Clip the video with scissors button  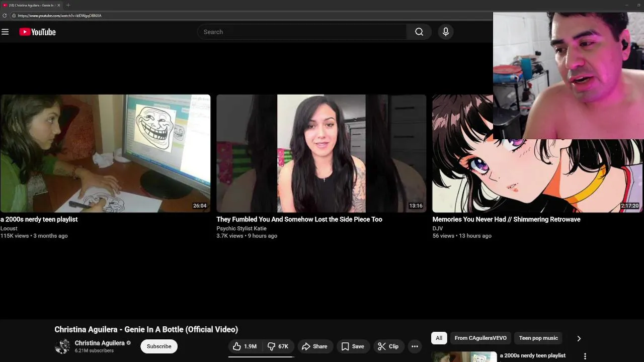pos(388,346)
